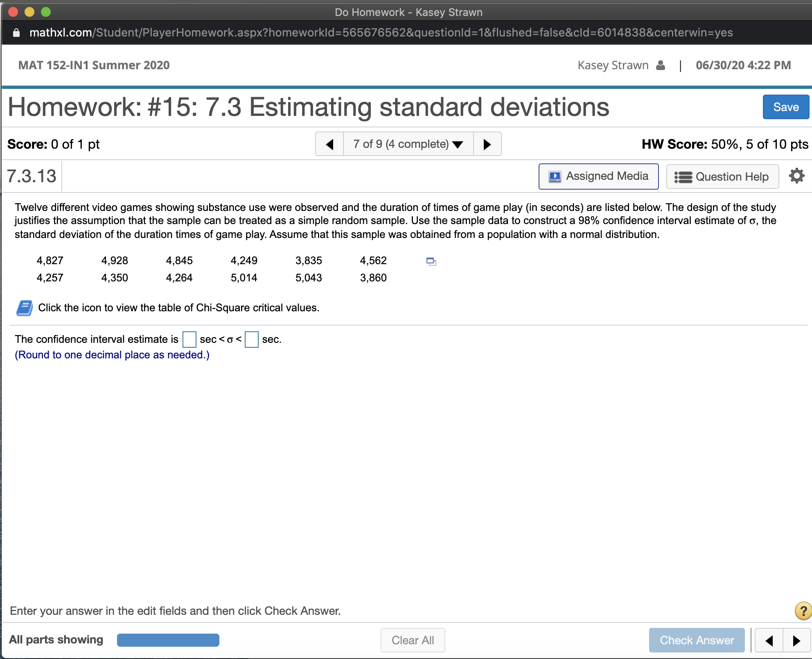The image size is (812, 659).
Task: Click the Clear All button
Action: [x=413, y=640]
